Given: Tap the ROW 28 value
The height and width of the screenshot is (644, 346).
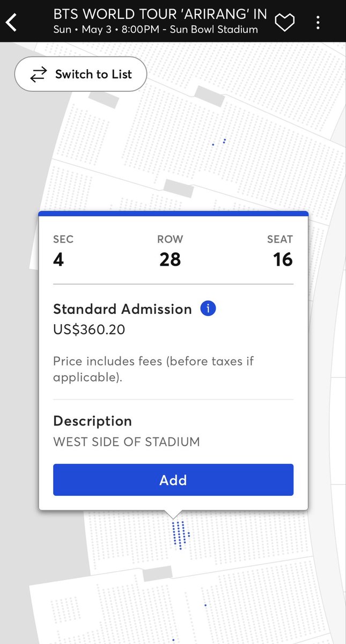Looking at the screenshot, I should coord(170,260).
